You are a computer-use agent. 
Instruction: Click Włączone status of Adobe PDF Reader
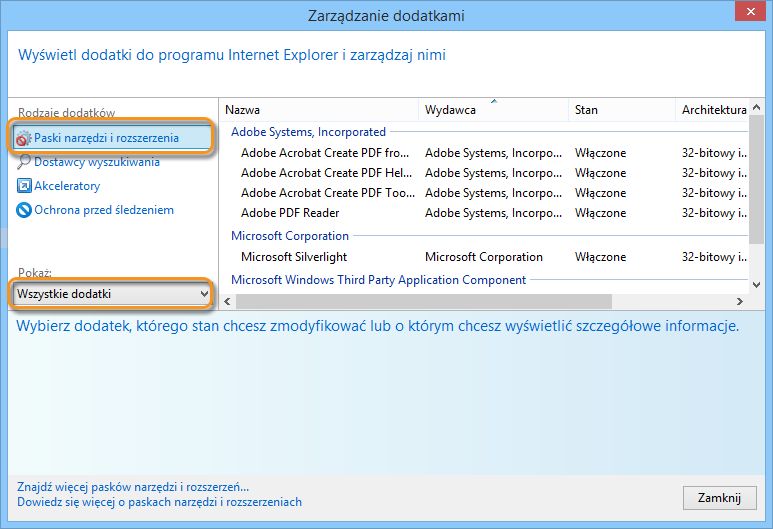(600, 213)
